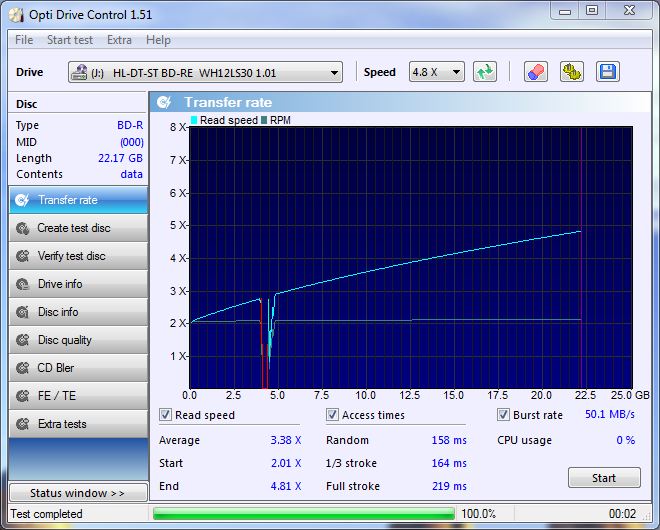
Task: Open the Extra menu
Action: 119,40
